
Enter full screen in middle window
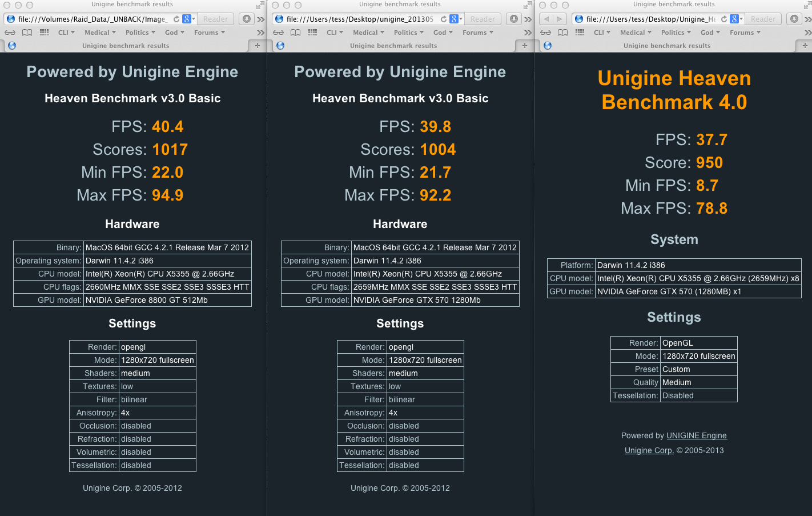click(528, 5)
